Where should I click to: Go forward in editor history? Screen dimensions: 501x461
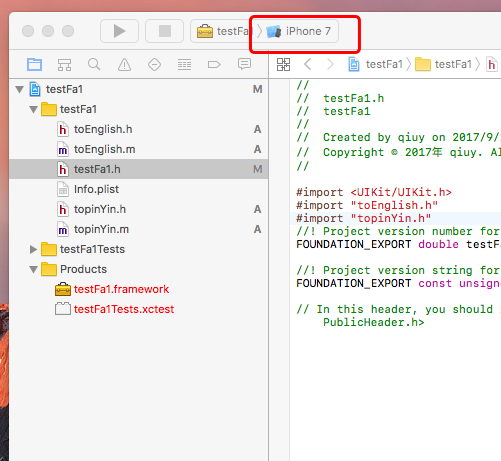(x=330, y=64)
